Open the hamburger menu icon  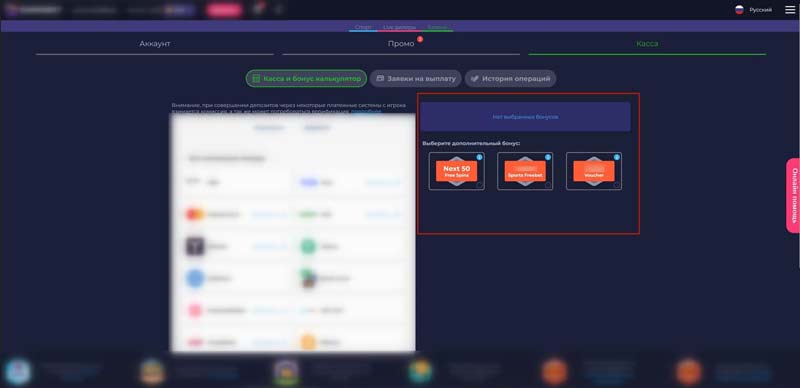click(790, 10)
